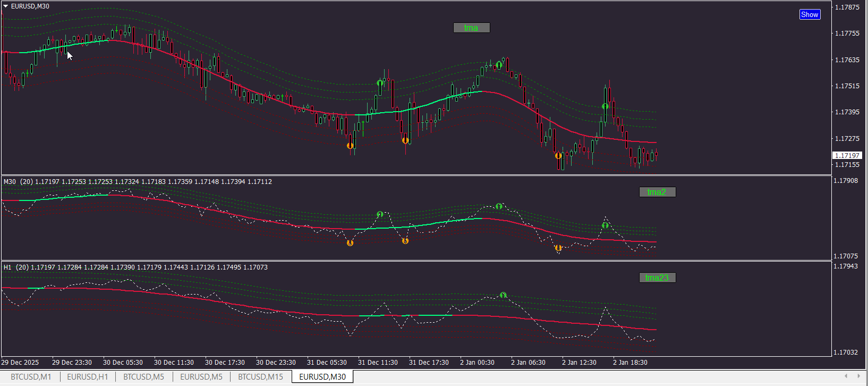
Task: Click M30 subwindow scale value 1.17908
Action: point(846,181)
